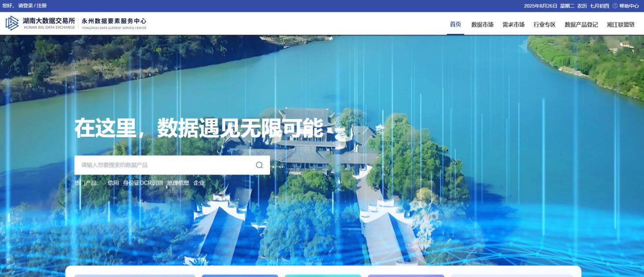Image resolution: width=644 pixels, height=277 pixels.
Task: Open 行业专区 navigation item
Action: coord(545,25)
